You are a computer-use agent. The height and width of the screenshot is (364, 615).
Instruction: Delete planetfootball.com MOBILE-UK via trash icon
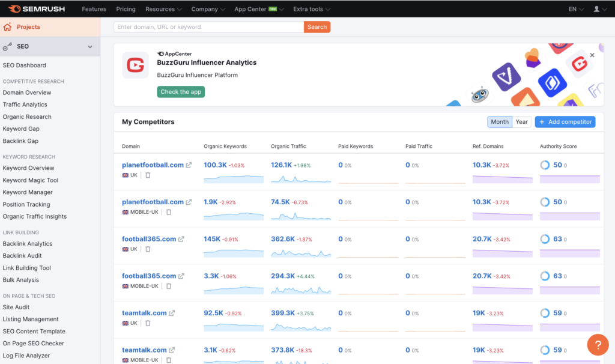tap(169, 212)
